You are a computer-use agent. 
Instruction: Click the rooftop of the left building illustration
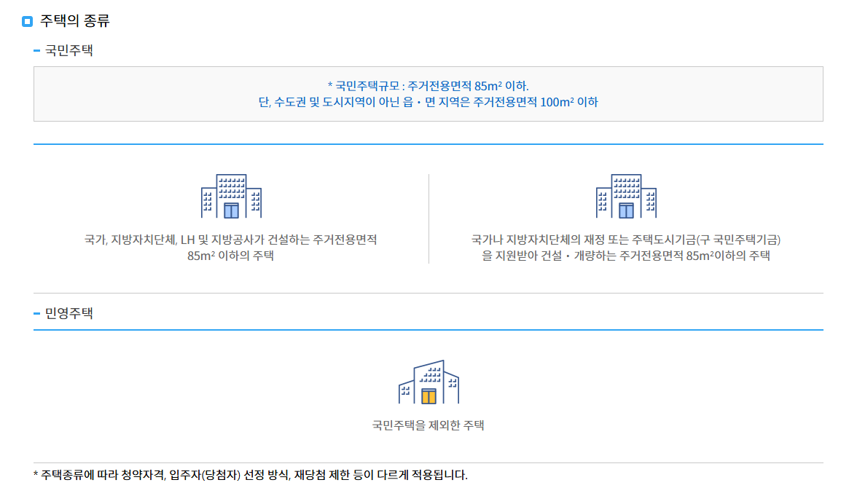click(x=231, y=176)
